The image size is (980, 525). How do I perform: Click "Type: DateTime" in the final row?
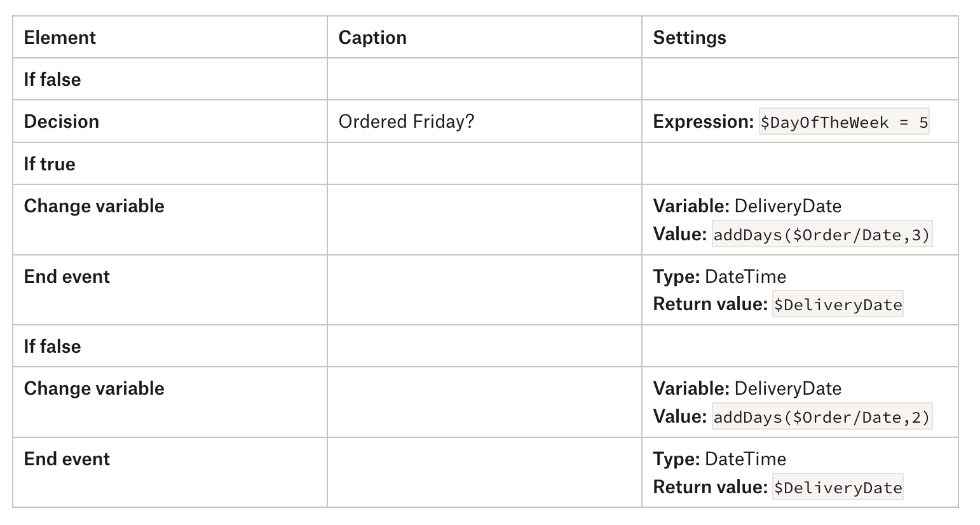(x=719, y=459)
